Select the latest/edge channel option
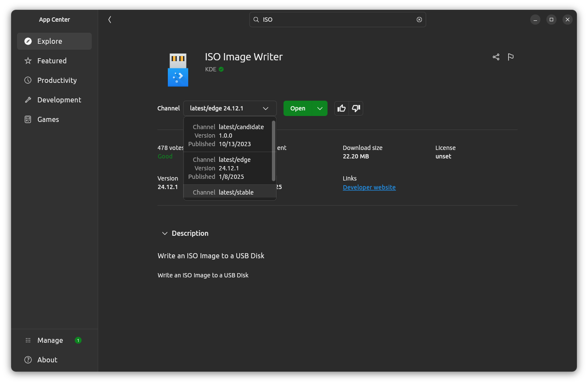Image resolution: width=588 pixels, height=384 pixels. (227, 168)
